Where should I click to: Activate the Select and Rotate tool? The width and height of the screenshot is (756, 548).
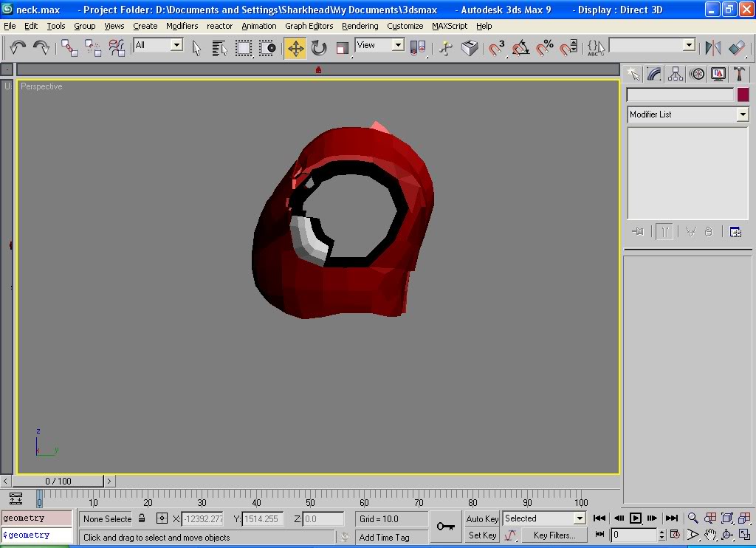click(319, 49)
